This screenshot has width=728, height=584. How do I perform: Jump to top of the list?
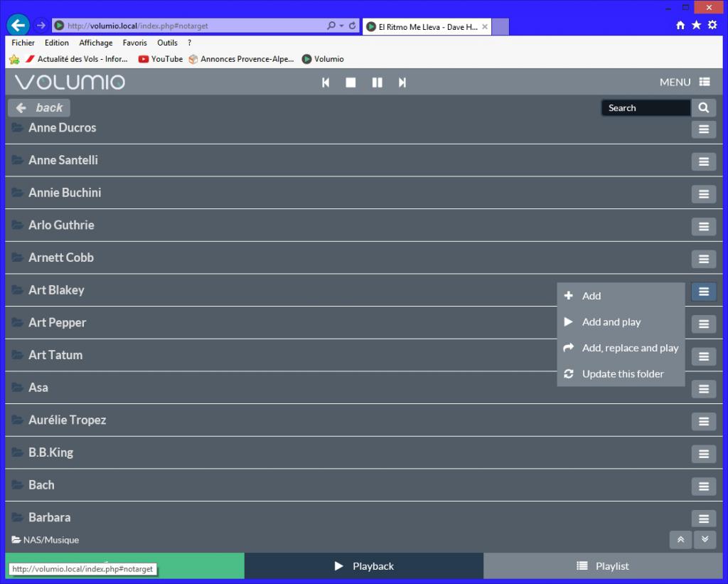click(x=680, y=540)
